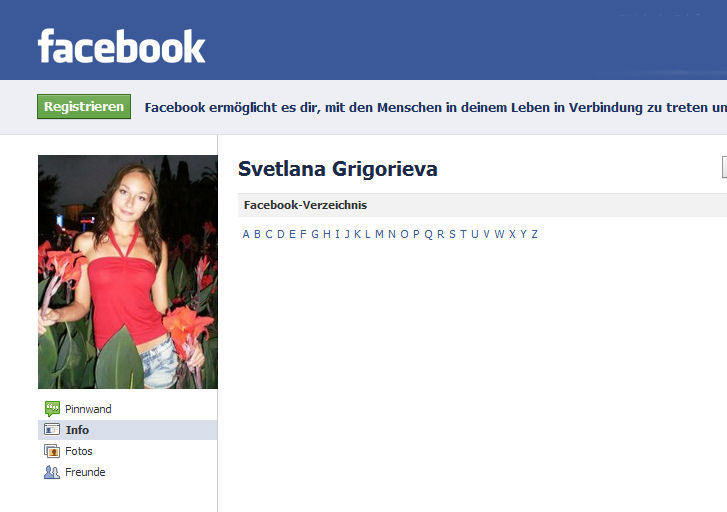Open directory letter W
The width and height of the screenshot is (727, 512).
click(499, 234)
